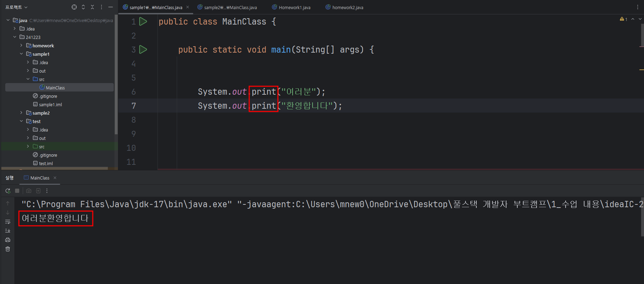The height and width of the screenshot is (284, 644).
Task: Select the 241223 folder name
Action: pos(33,37)
